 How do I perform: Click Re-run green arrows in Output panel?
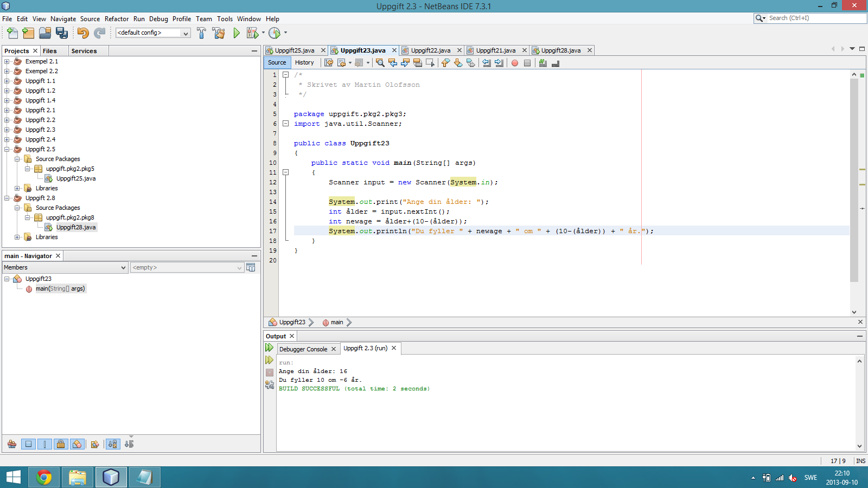pos(269,348)
